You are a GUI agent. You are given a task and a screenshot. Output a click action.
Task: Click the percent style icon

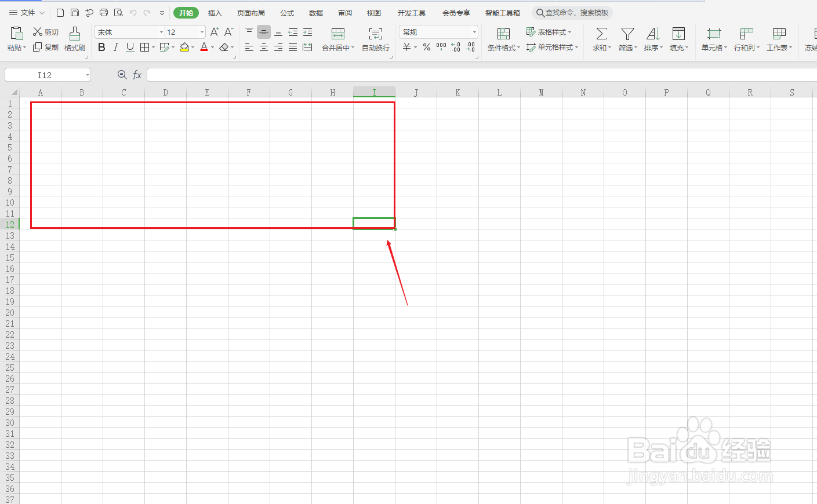(x=427, y=47)
